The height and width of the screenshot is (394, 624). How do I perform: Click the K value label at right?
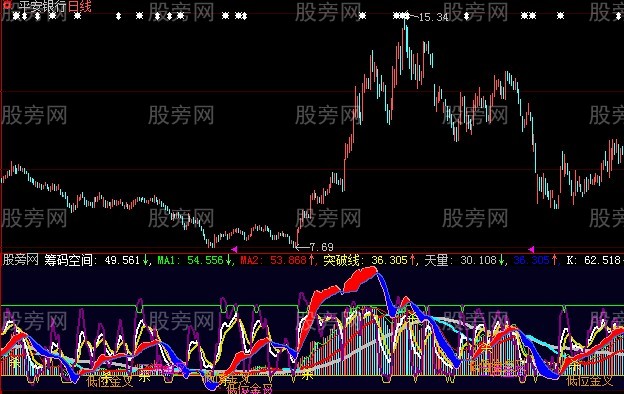point(571,260)
